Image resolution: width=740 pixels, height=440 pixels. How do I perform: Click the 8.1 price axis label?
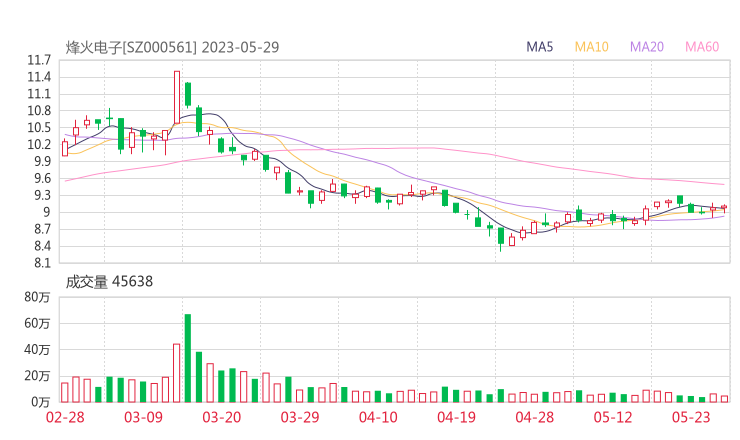pyautogui.click(x=41, y=263)
